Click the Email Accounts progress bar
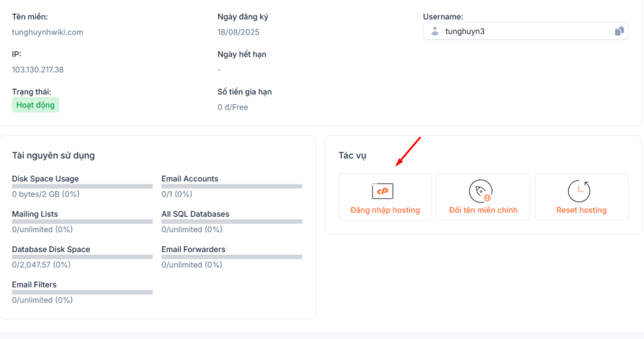The width and height of the screenshot is (644, 339). point(231,186)
